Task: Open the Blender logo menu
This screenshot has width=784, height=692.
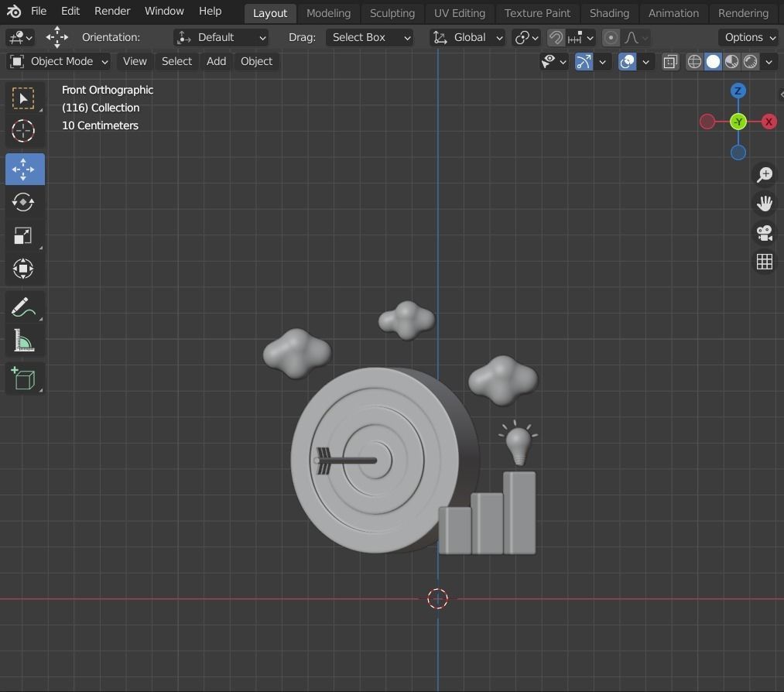Action: click(x=14, y=11)
